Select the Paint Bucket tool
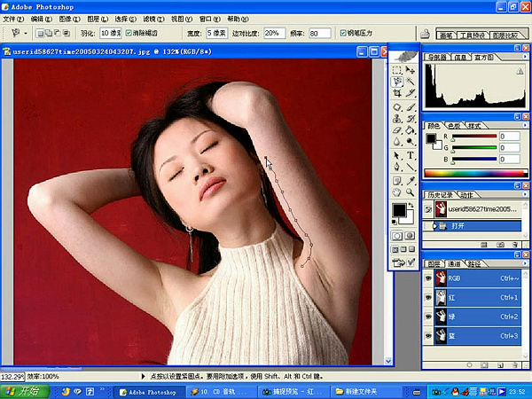The width and height of the screenshot is (532, 399). (x=411, y=130)
